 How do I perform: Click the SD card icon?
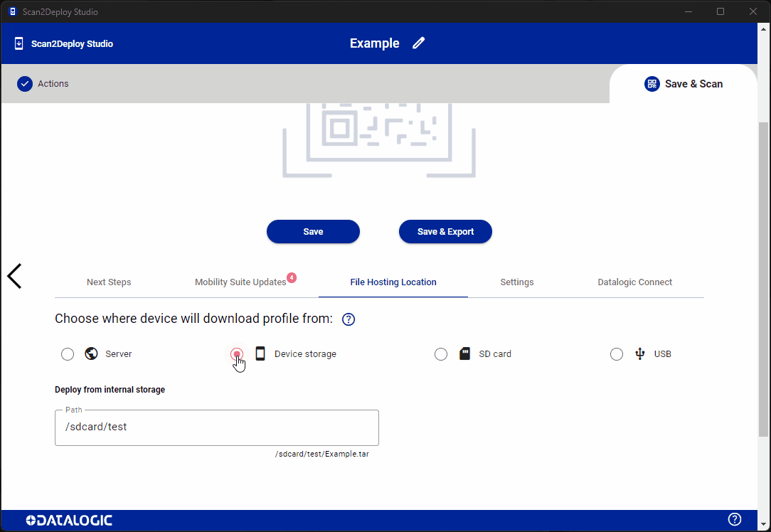tap(464, 353)
